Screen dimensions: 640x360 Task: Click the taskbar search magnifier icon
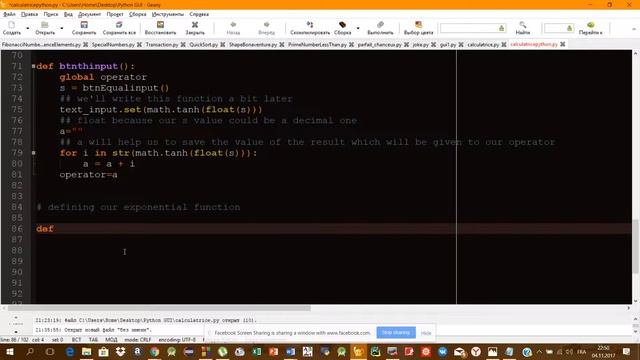tap(30, 351)
